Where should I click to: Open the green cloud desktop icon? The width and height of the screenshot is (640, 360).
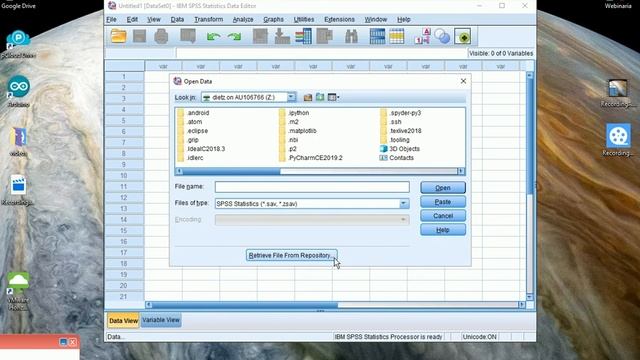pos(18,291)
